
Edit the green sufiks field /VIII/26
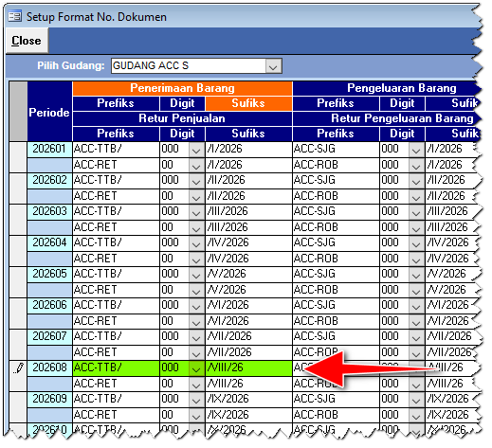[248, 368]
